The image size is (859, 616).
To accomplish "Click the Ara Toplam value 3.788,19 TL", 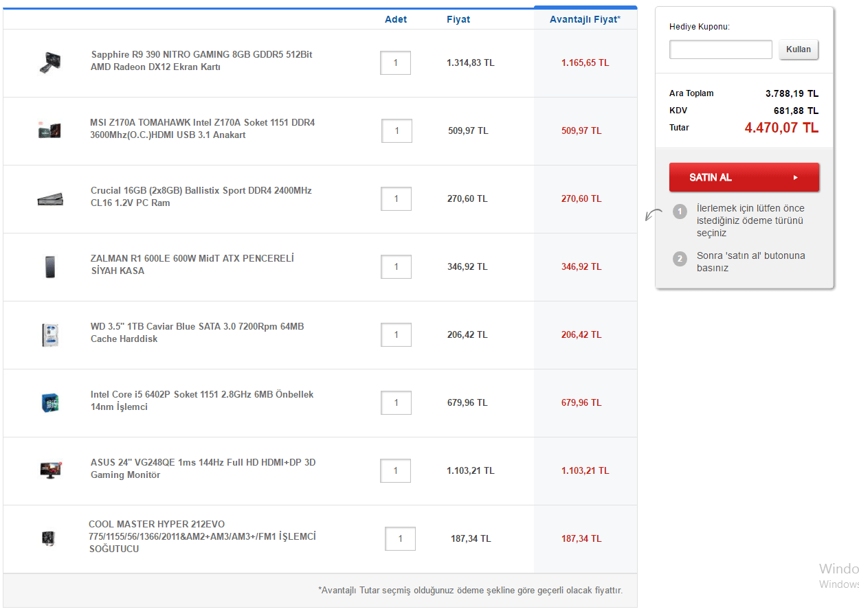I will pyautogui.click(x=792, y=93).
